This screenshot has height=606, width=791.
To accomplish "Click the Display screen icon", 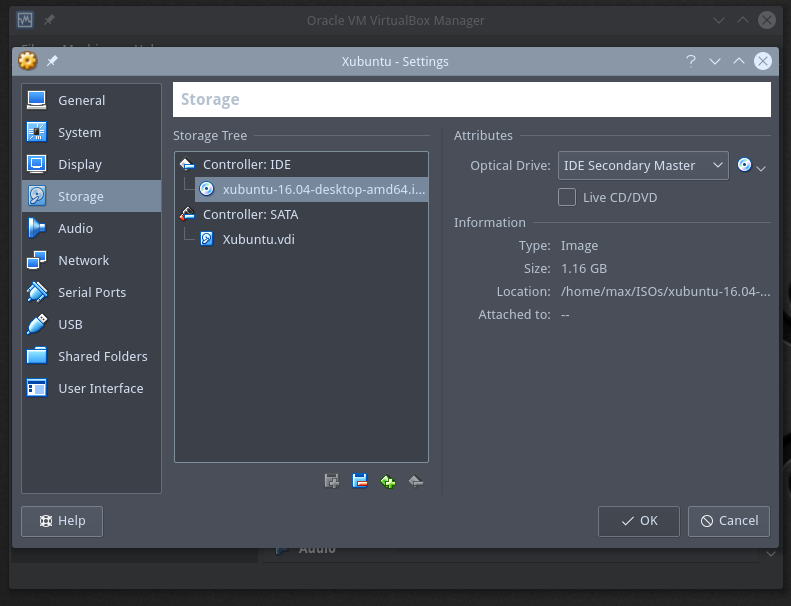I will coord(37,164).
